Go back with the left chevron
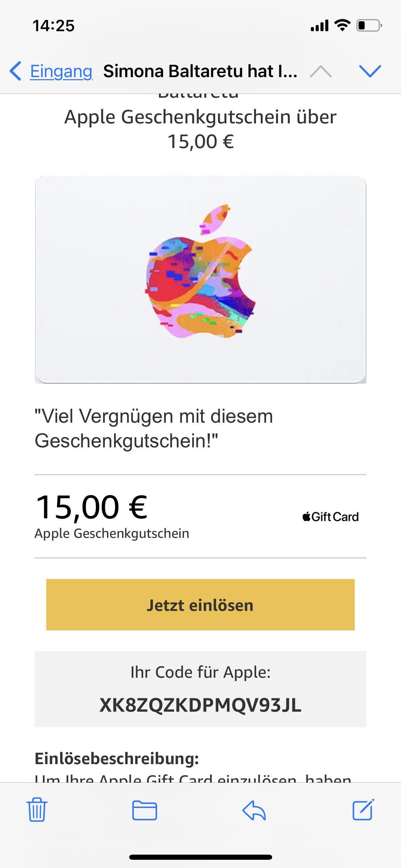The width and height of the screenshot is (401, 868). coord(15,71)
